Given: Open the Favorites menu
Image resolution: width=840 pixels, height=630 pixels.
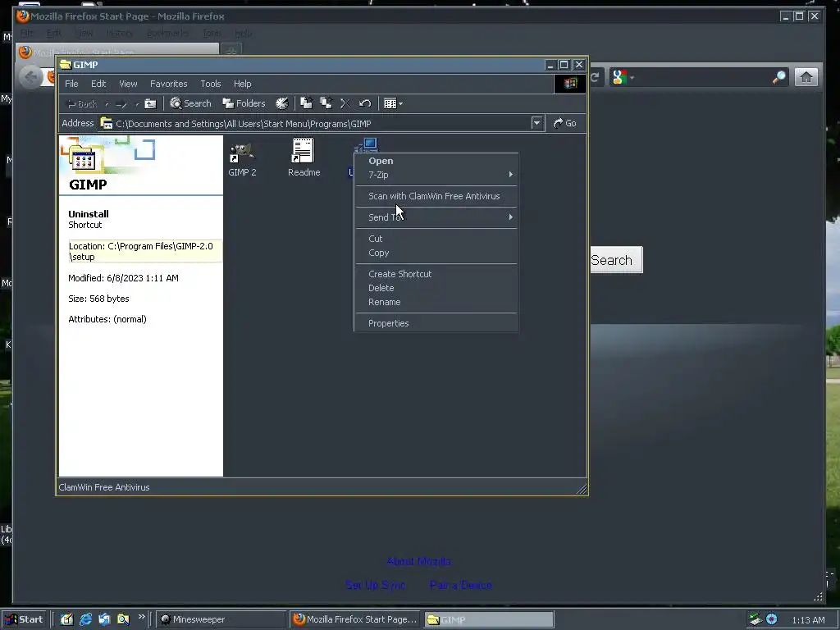Looking at the screenshot, I should click(x=169, y=84).
